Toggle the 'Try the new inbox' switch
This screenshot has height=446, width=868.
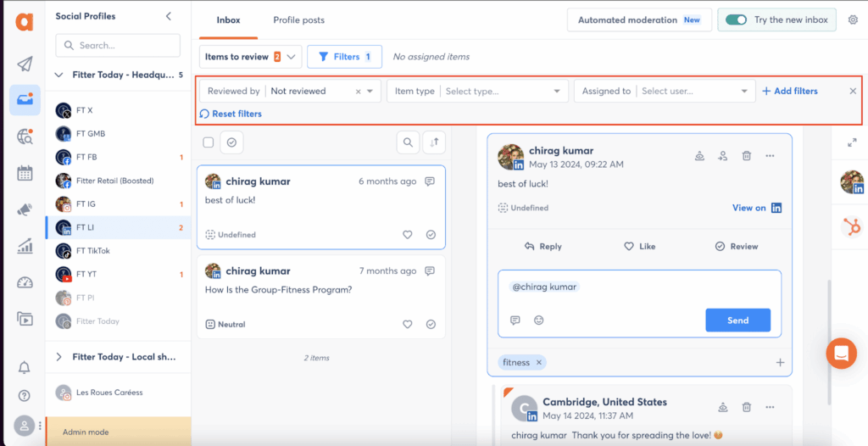coord(737,20)
